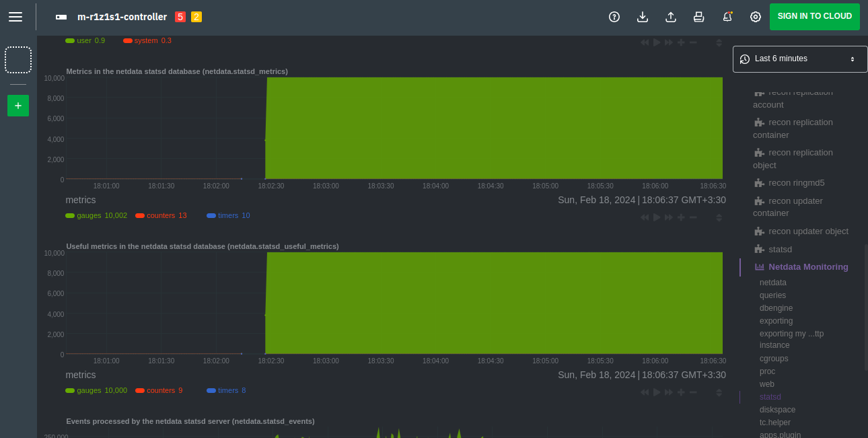The image size is (868, 438).
Task: Click the export snapshot download icon
Action: (643, 17)
